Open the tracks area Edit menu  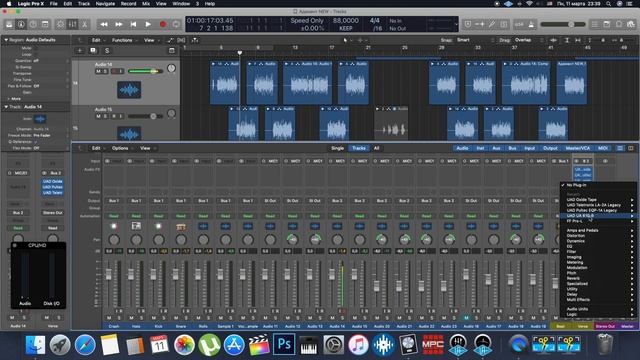(98, 40)
